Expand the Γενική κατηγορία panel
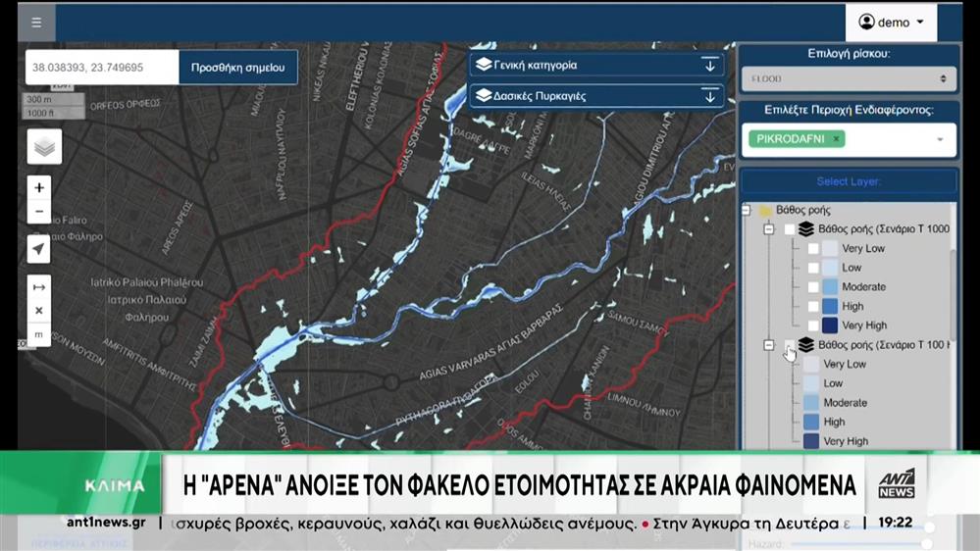Image resolution: width=980 pixels, height=551 pixels. (596, 66)
